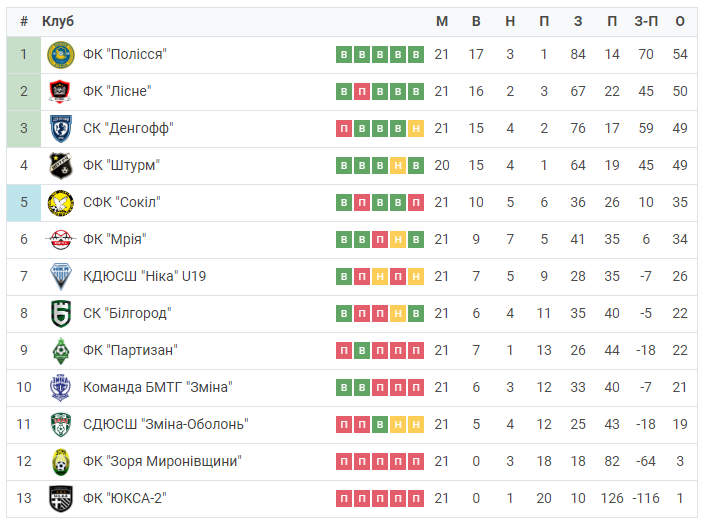Click first green В badge of ФК "Полісся"

(344, 54)
